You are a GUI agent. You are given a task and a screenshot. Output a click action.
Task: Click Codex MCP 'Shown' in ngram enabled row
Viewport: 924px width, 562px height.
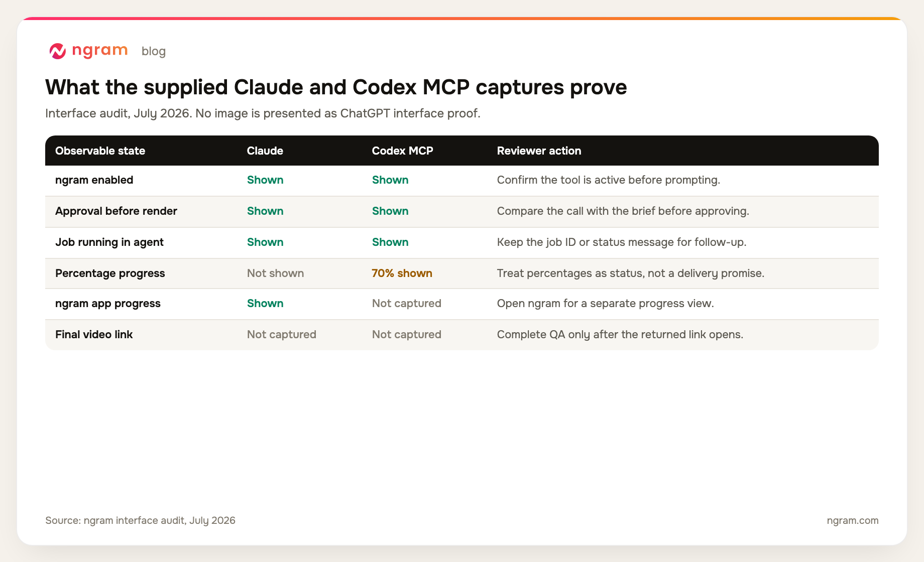[x=390, y=180]
